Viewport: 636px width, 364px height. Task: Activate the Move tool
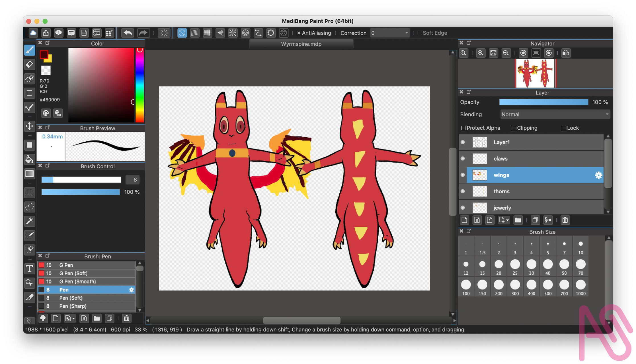[30, 126]
